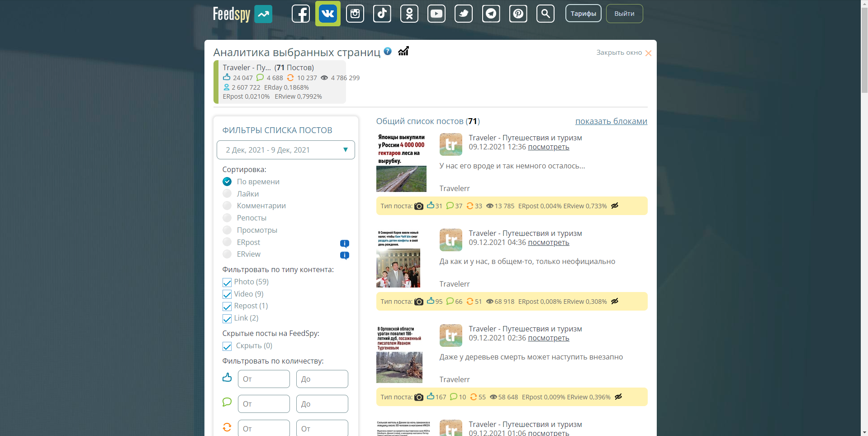Click the ERpost info icon
The width and height of the screenshot is (868, 436).
pos(345,244)
